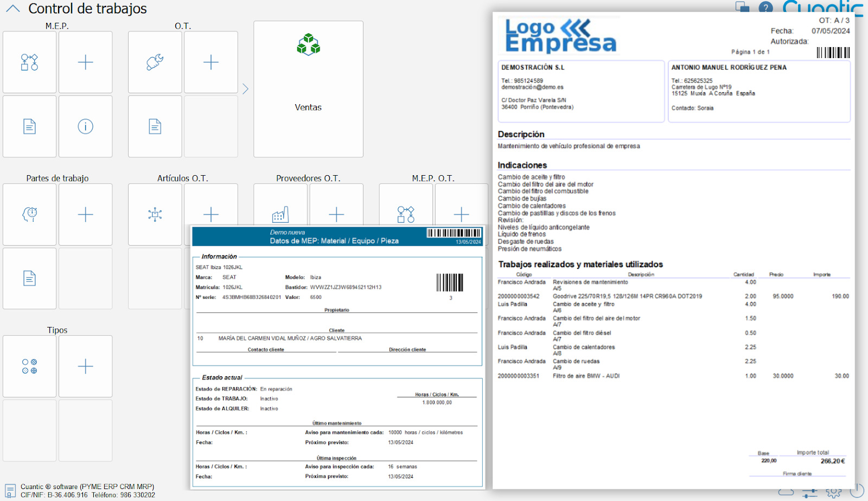868x501 pixels.
Task: Click the 'DEMOSTRACIÓN S.L' company name
Action: coord(533,68)
